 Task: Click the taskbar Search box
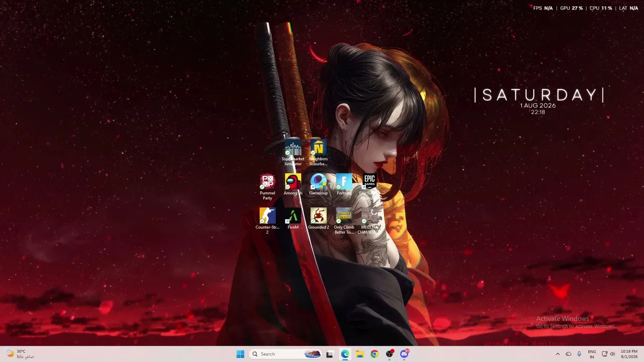[x=286, y=354]
